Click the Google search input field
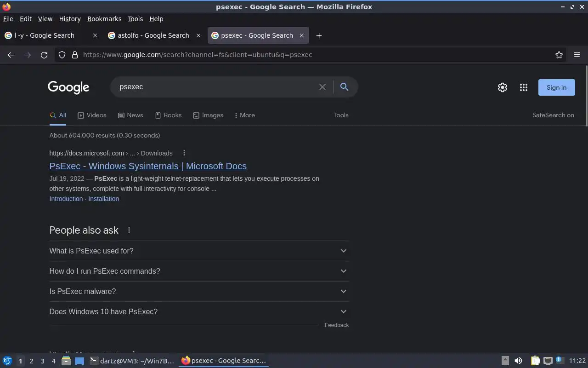This screenshot has width=588, height=368. pyautogui.click(x=216, y=87)
